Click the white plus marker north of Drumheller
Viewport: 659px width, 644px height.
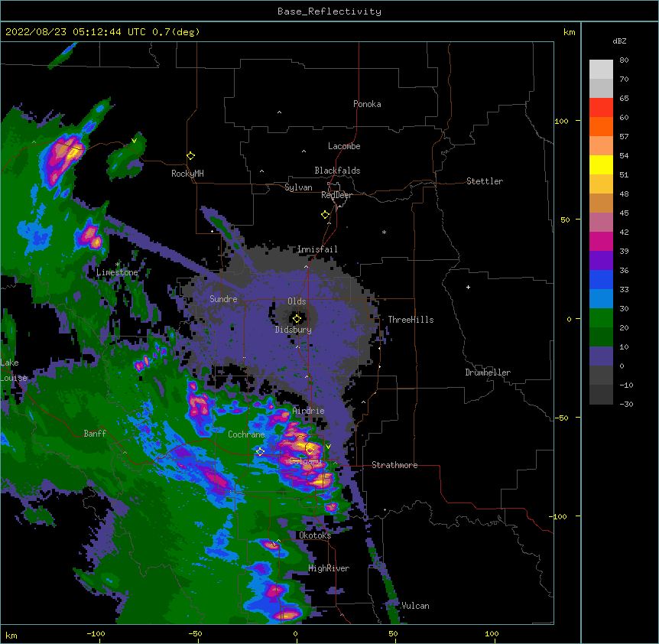(468, 287)
